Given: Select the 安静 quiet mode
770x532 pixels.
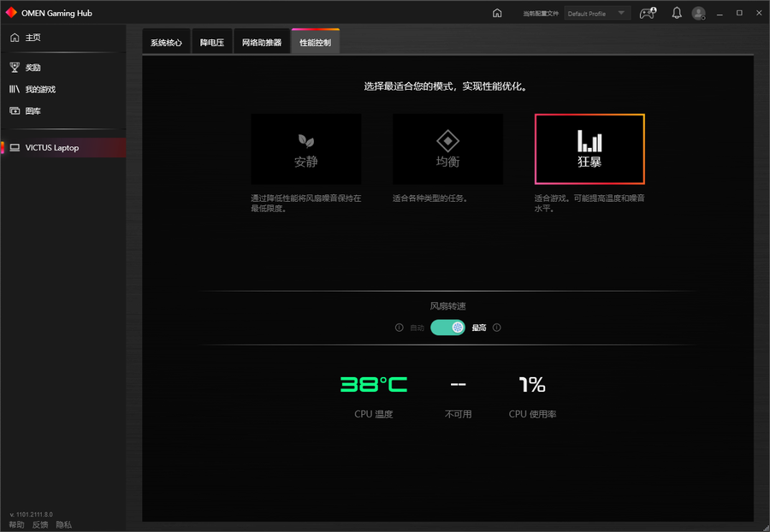Looking at the screenshot, I should [x=305, y=150].
